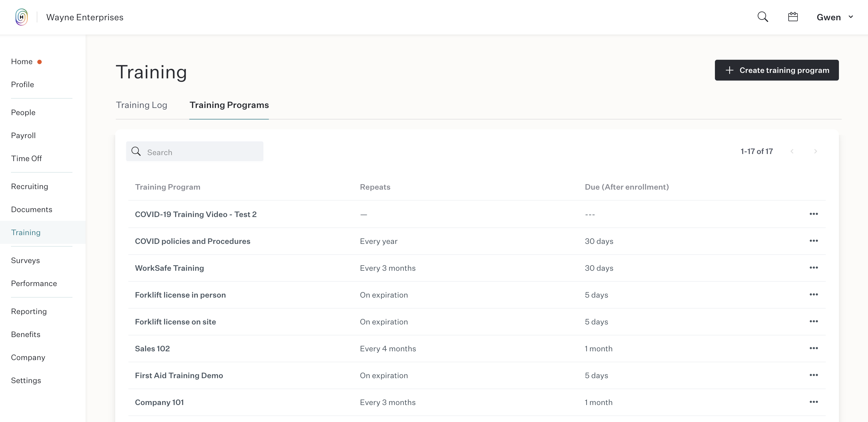Open Time Off section
The height and width of the screenshot is (422, 868).
26,158
